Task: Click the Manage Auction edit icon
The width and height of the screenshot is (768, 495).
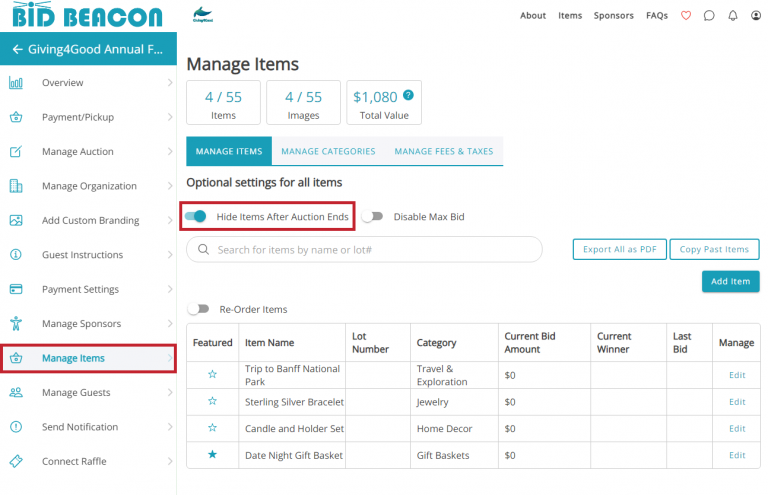Action: point(16,151)
